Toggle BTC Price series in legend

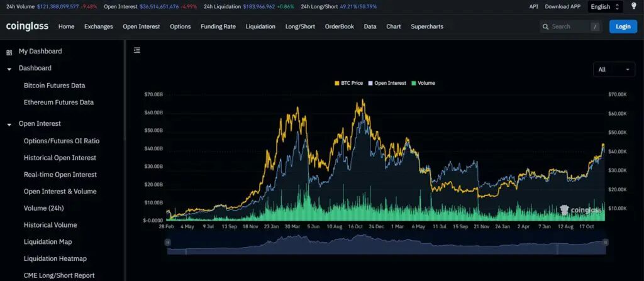pyautogui.click(x=349, y=83)
